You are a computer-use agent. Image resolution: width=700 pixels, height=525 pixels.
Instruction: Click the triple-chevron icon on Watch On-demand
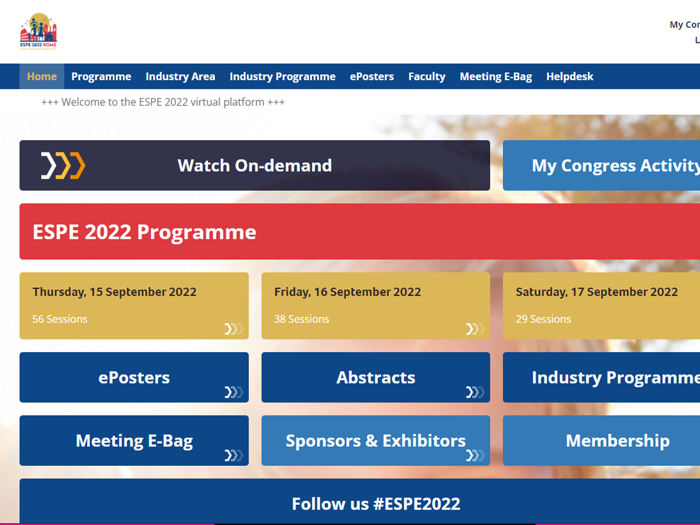(x=63, y=166)
